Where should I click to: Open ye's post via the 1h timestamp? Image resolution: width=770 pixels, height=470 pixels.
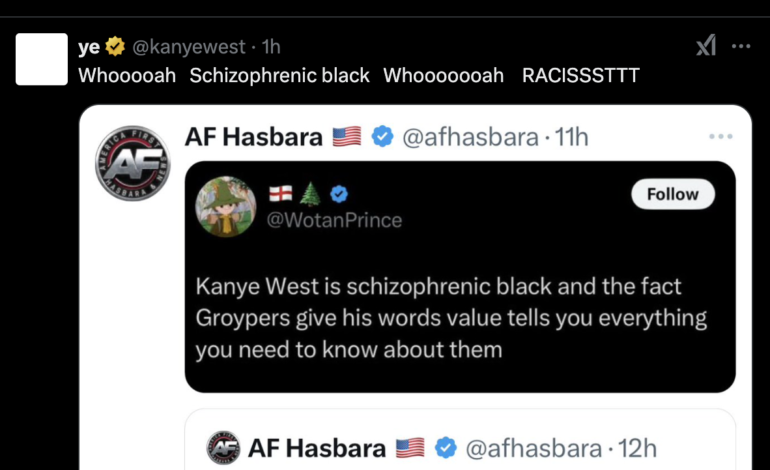tap(272, 46)
